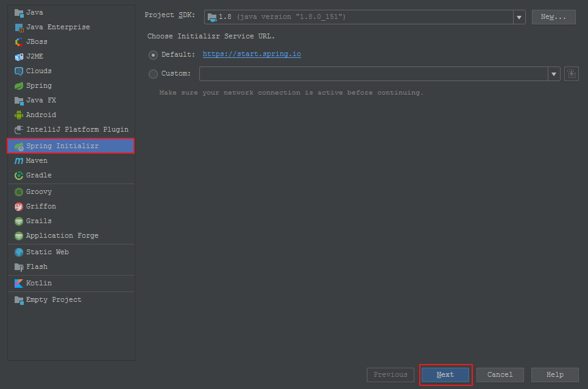The height and width of the screenshot is (389, 588).
Task: Click the Gradle icon
Action: [19, 176]
